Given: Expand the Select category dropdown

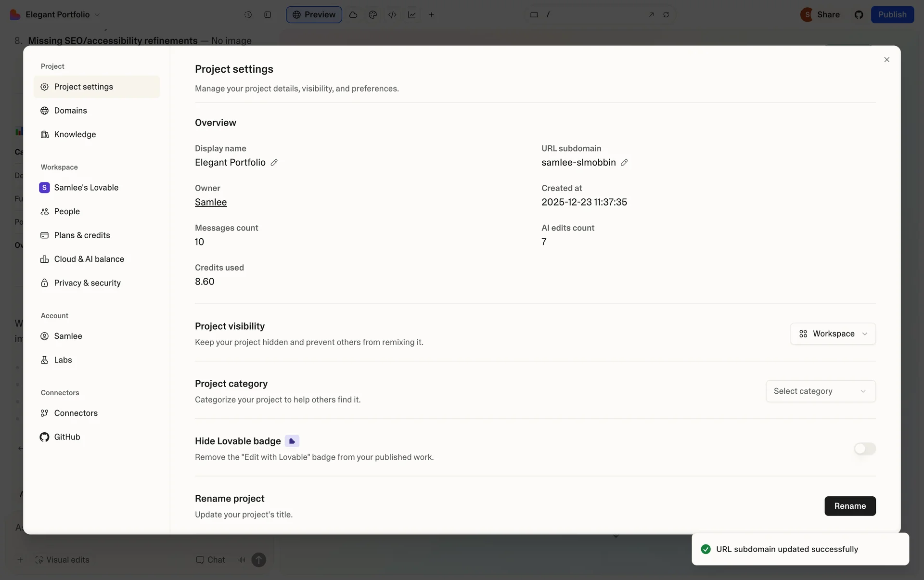Looking at the screenshot, I should [x=821, y=391].
